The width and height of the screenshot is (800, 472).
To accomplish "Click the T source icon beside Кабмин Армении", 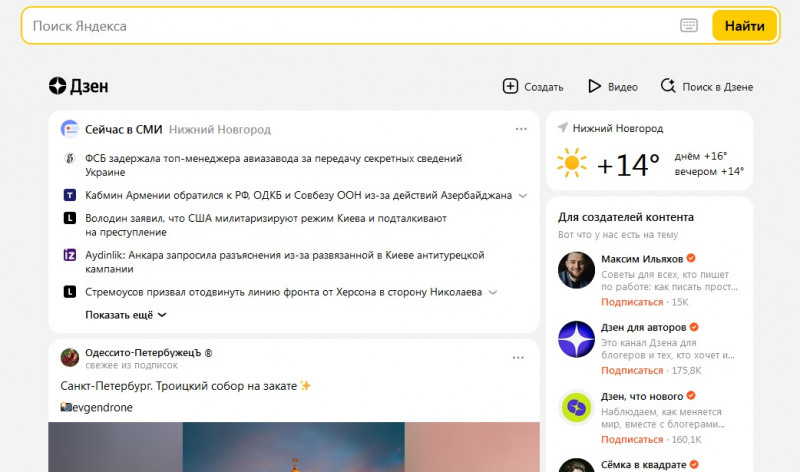I will point(69,195).
